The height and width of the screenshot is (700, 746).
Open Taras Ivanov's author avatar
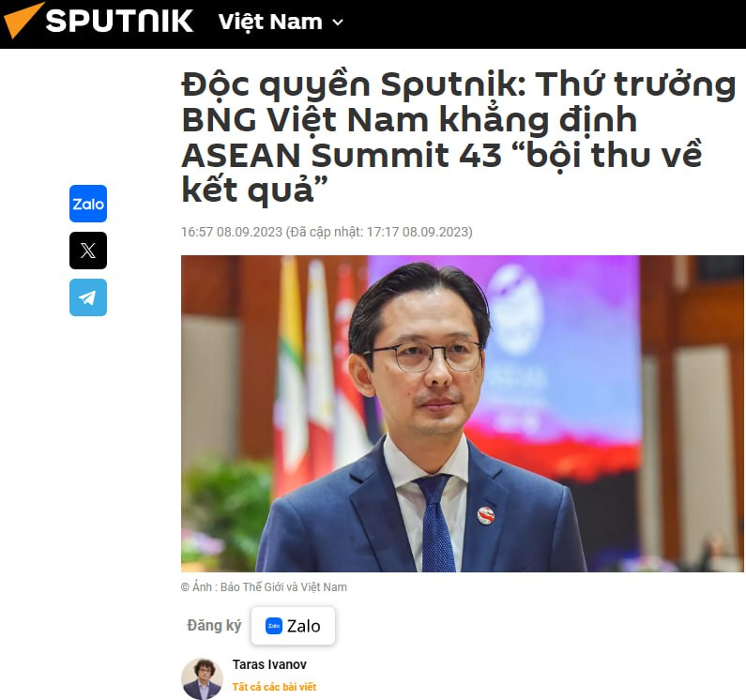click(202, 678)
